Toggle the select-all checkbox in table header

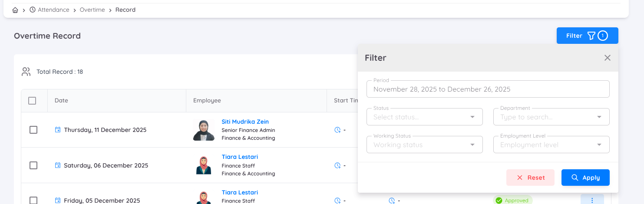coord(32,101)
